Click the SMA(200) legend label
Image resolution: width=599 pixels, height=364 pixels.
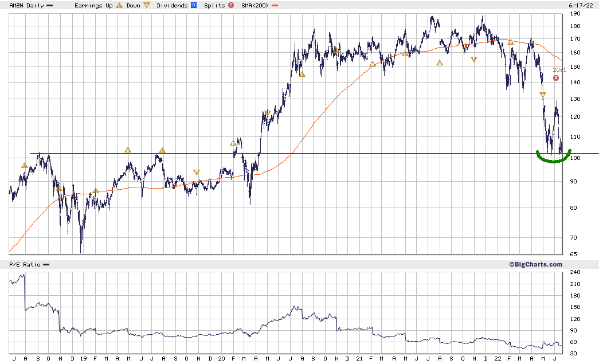(255, 5)
